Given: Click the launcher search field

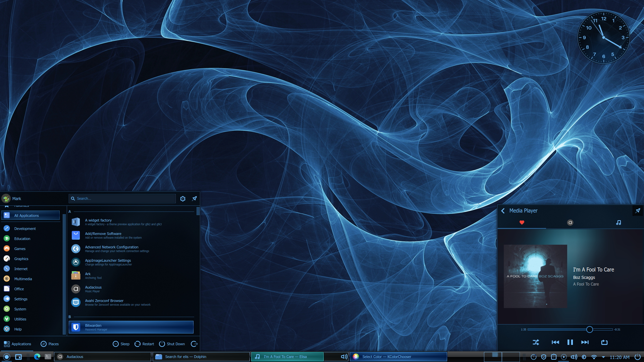Looking at the screenshot, I should (122, 198).
